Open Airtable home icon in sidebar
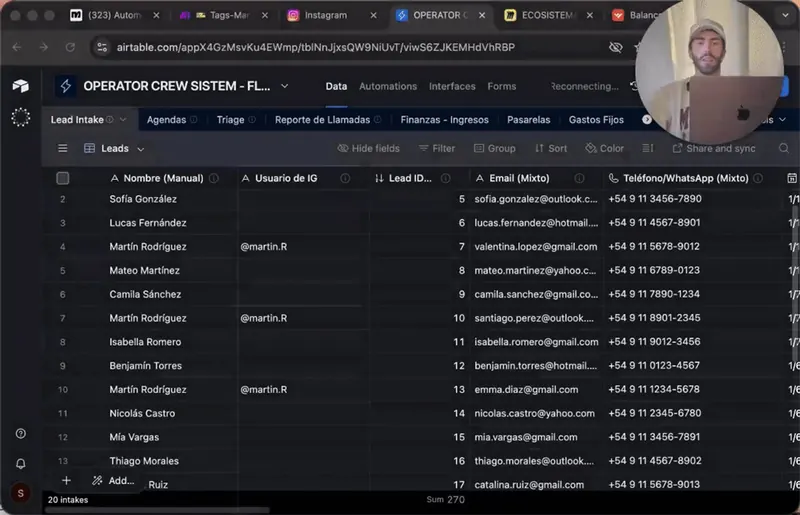Viewport: 800px width, 515px height. (20, 86)
